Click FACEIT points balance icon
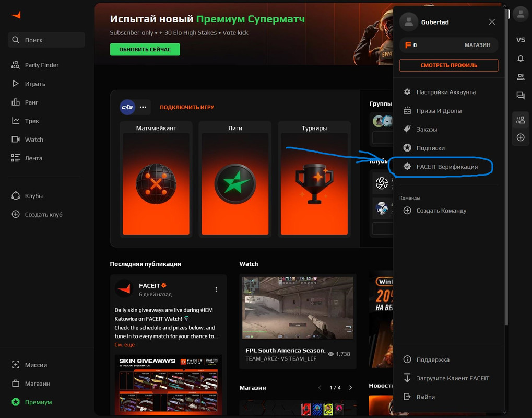The image size is (532, 418). 408,45
